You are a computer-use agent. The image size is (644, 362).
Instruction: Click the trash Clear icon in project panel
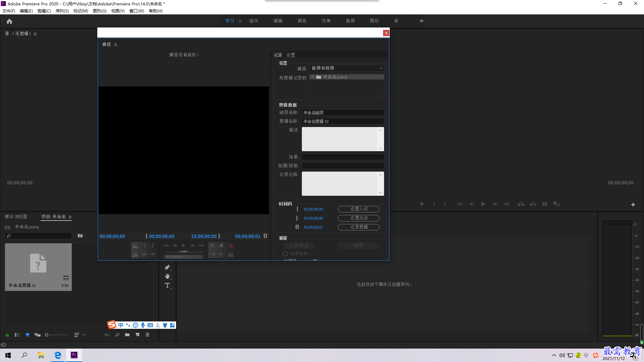click(148, 335)
